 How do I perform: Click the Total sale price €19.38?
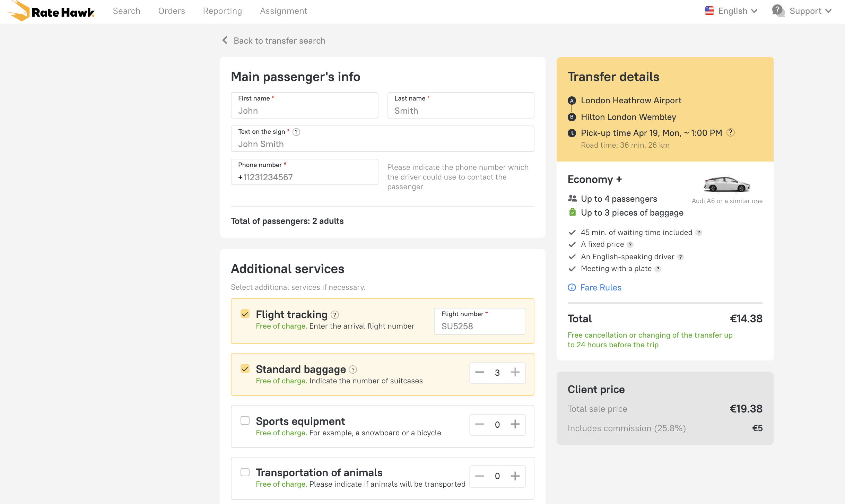pos(746,409)
